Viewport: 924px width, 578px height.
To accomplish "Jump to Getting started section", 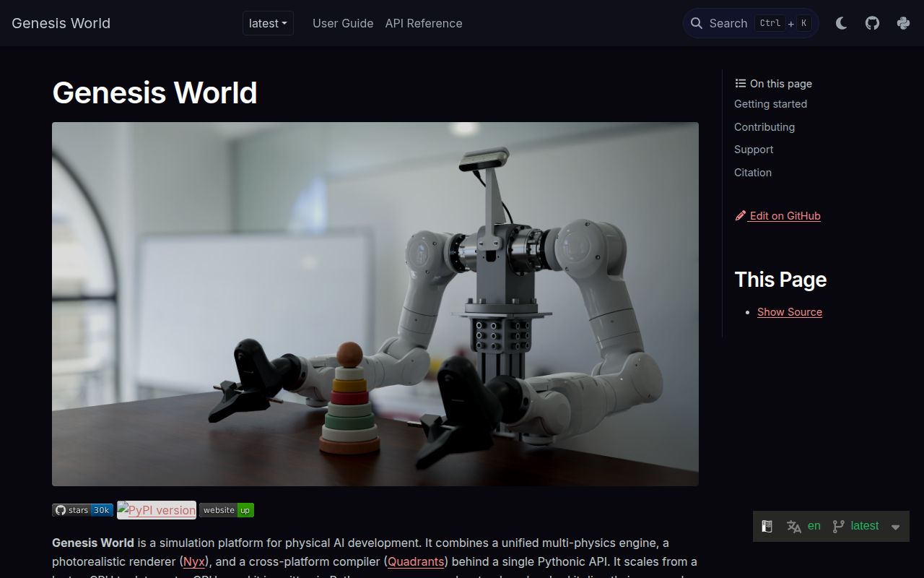I will click(x=770, y=104).
